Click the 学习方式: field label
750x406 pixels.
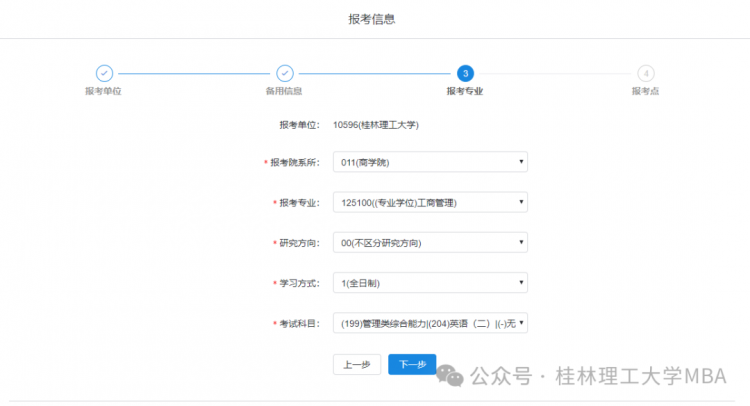click(299, 284)
